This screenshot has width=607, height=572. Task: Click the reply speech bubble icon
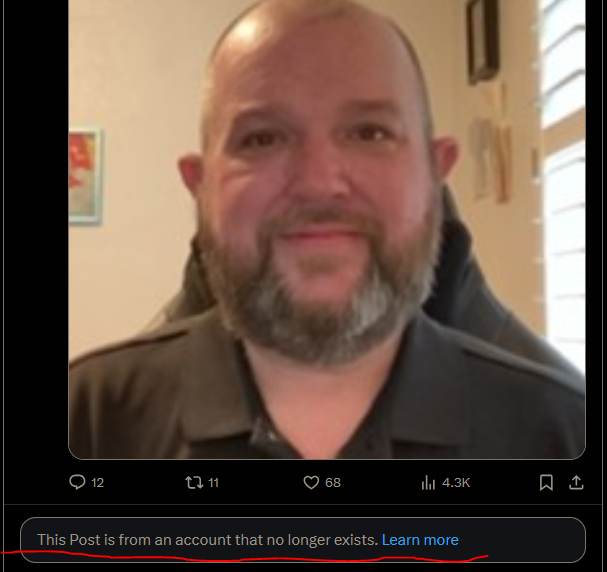pyautogui.click(x=77, y=482)
